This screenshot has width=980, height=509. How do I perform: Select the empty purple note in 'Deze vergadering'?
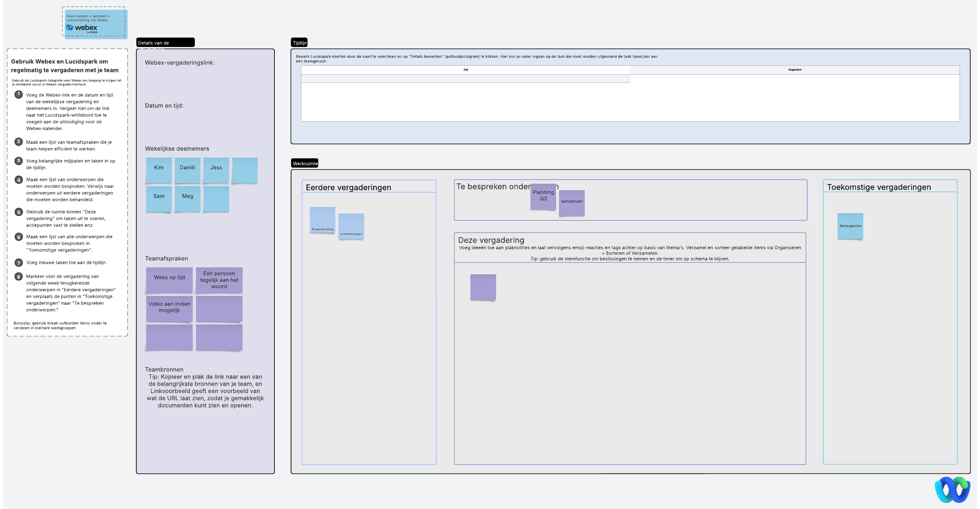pos(483,287)
